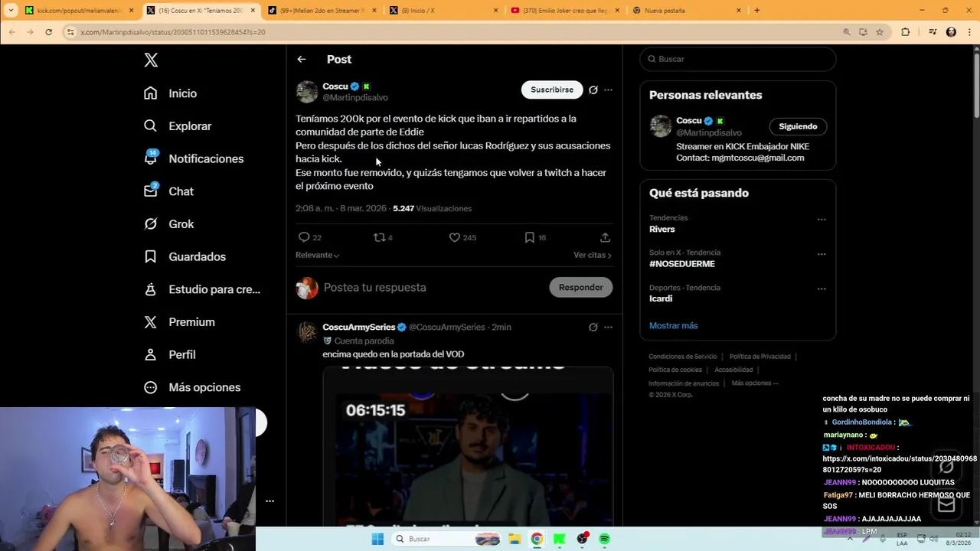Click the Windows taskbar search box
980x551 pixels.
(448, 539)
